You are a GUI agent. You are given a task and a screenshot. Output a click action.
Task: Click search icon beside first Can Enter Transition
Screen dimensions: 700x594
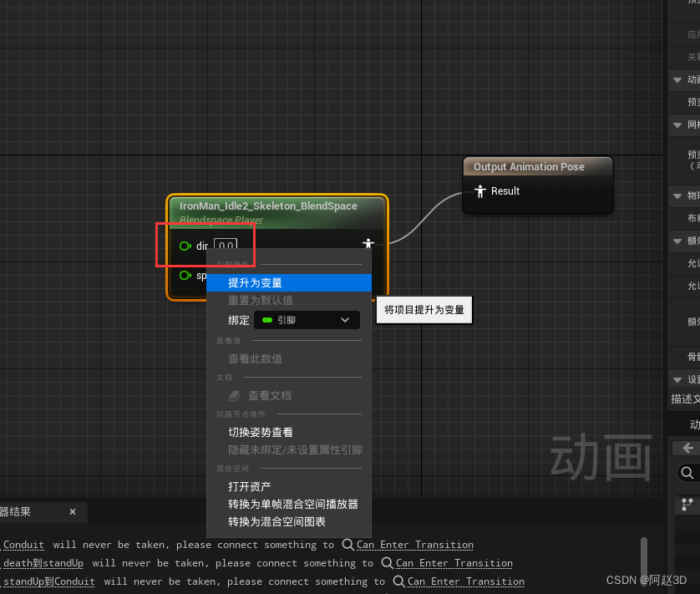click(347, 545)
